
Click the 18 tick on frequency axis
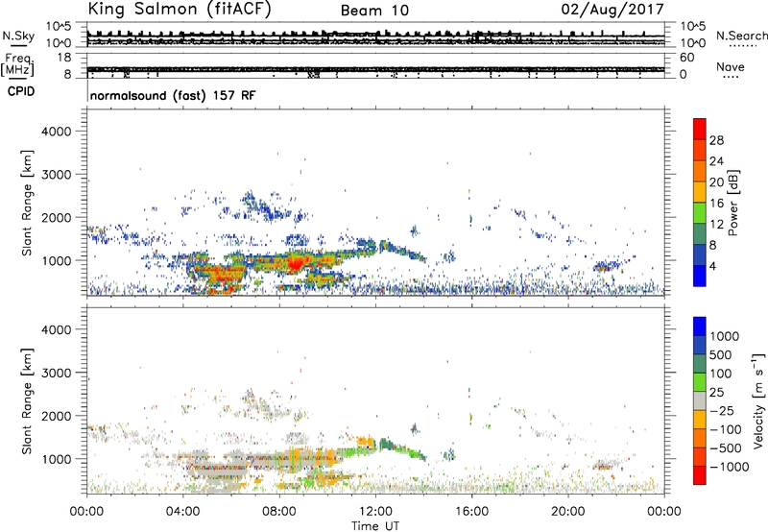click(x=63, y=58)
